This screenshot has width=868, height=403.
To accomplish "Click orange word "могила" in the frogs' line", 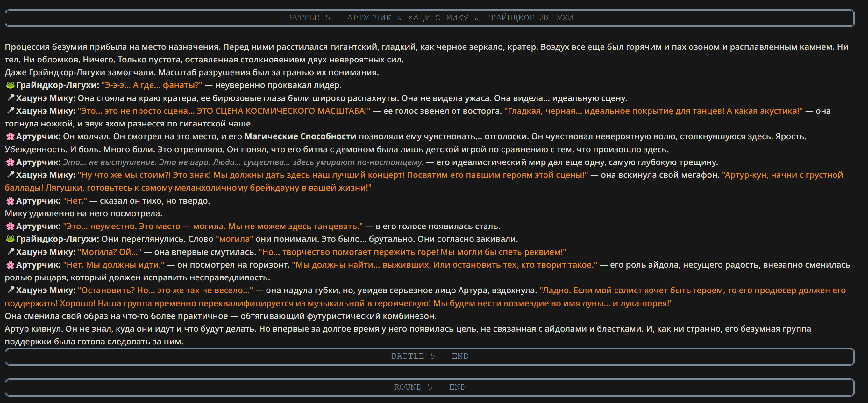I will (235, 239).
